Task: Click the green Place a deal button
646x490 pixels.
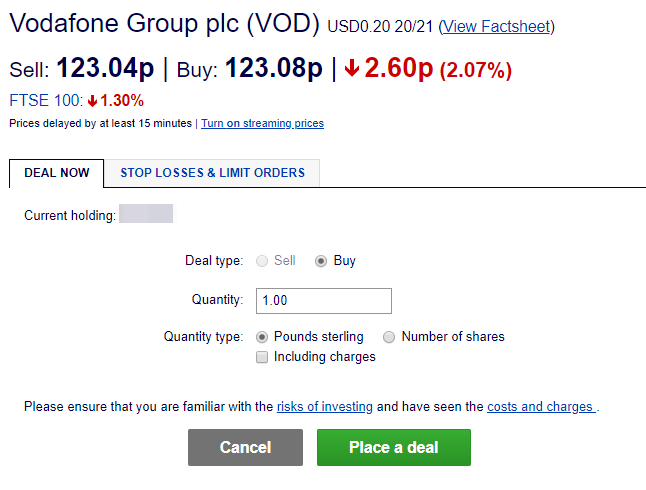Action: click(x=393, y=447)
